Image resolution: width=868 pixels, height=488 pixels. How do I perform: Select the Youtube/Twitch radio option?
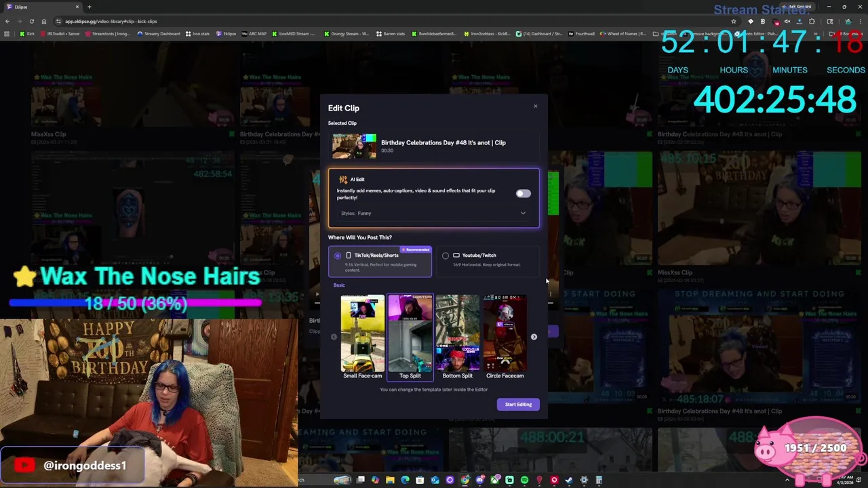pyautogui.click(x=446, y=256)
